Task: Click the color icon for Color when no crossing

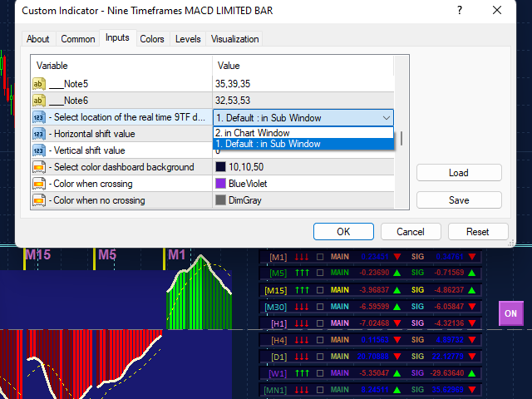Action: [x=39, y=200]
